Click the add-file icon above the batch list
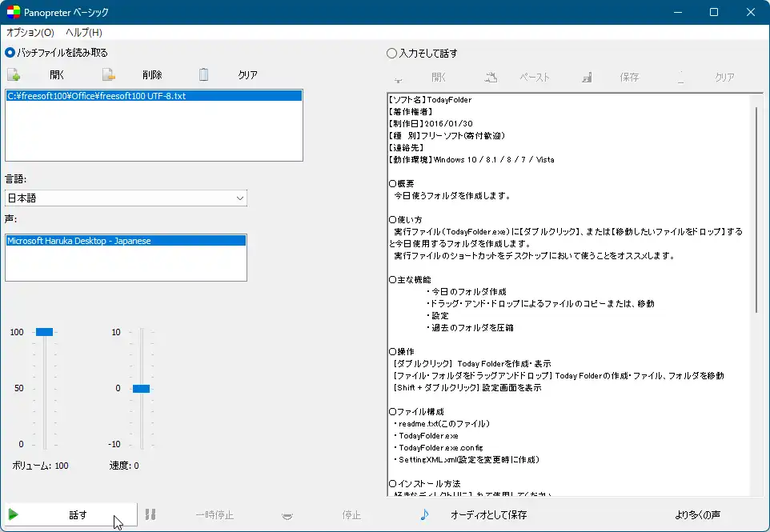Image resolution: width=770 pixels, height=532 pixels. coord(15,73)
